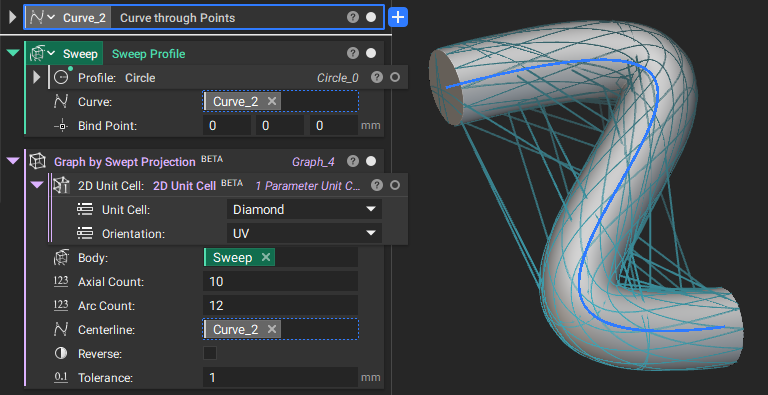Screen dimensions: 768x395
Task: Click help icon on 2D Unit Cell row
Action: click(x=376, y=185)
